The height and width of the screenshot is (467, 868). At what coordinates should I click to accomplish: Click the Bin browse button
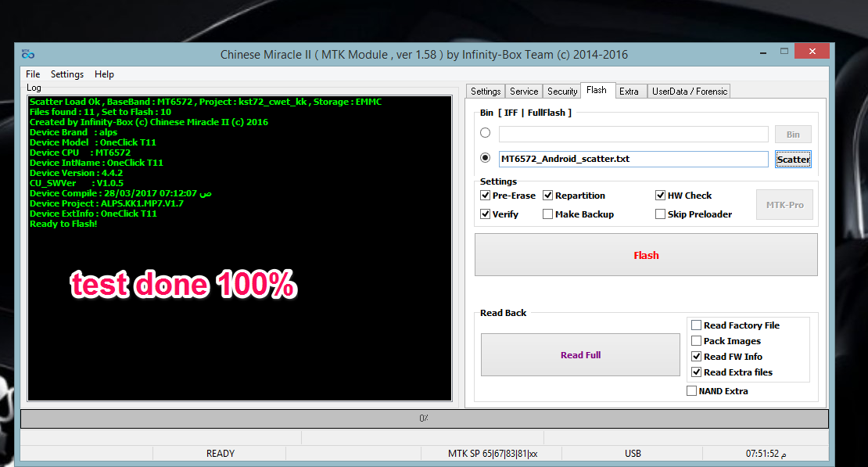[793, 135]
